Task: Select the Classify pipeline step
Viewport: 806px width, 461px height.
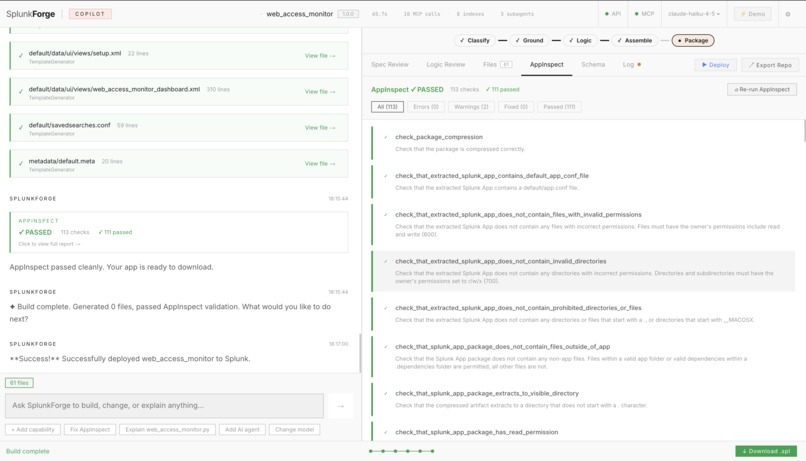Action: tap(474, 41)
